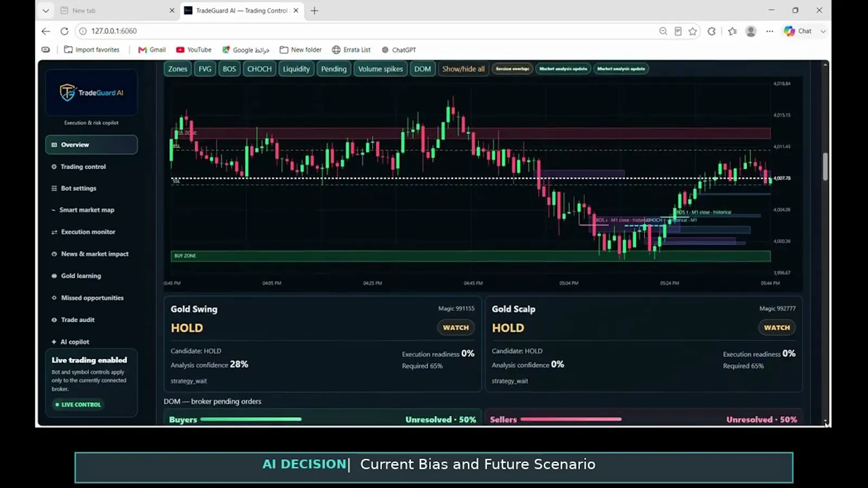Toggle DOM overlay on the chart
The width and height of the screenshot is (868, 488).
coord(423,69)
